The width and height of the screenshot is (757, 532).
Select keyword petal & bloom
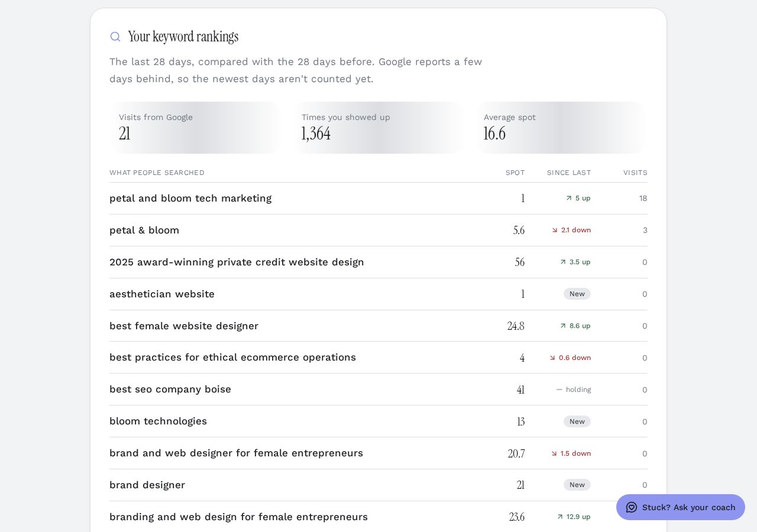click(144, 230)
